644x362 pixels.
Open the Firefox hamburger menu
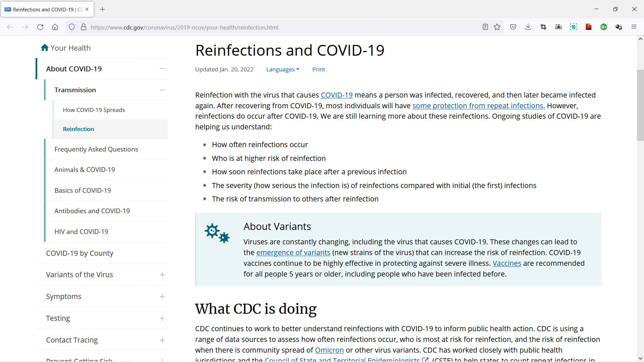click(634, 27)
